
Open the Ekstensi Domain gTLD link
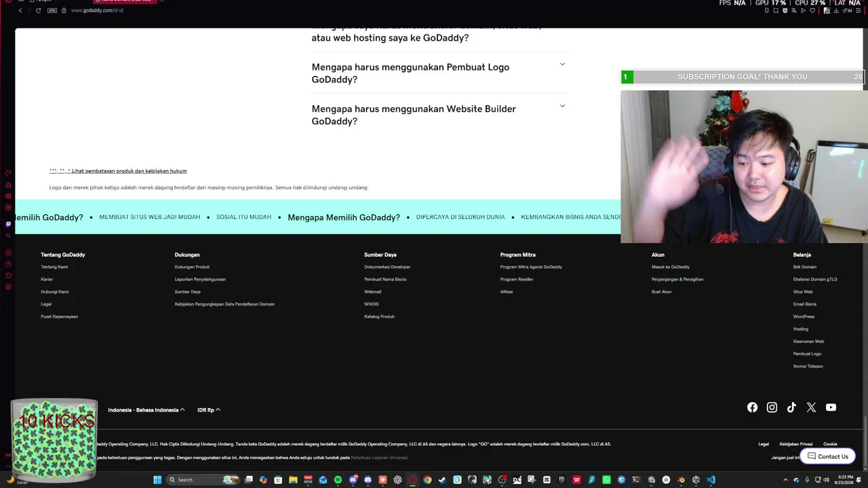[815, 279]
